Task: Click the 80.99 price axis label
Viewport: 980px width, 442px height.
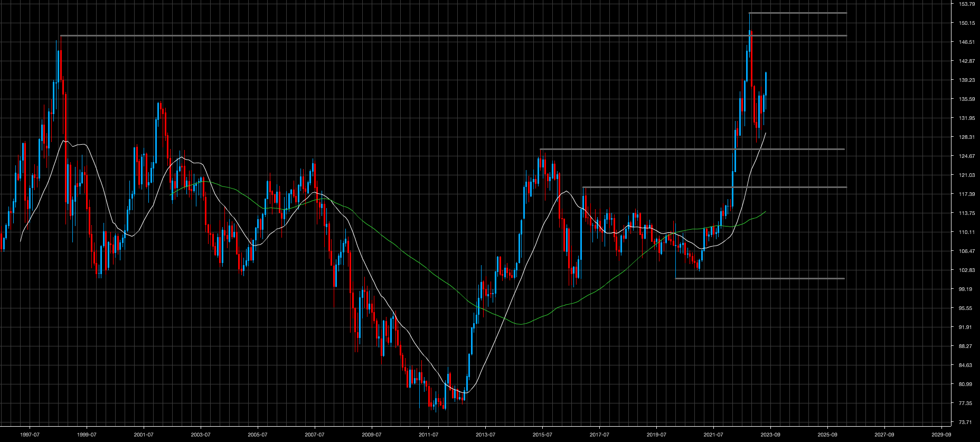Action: 965,384
